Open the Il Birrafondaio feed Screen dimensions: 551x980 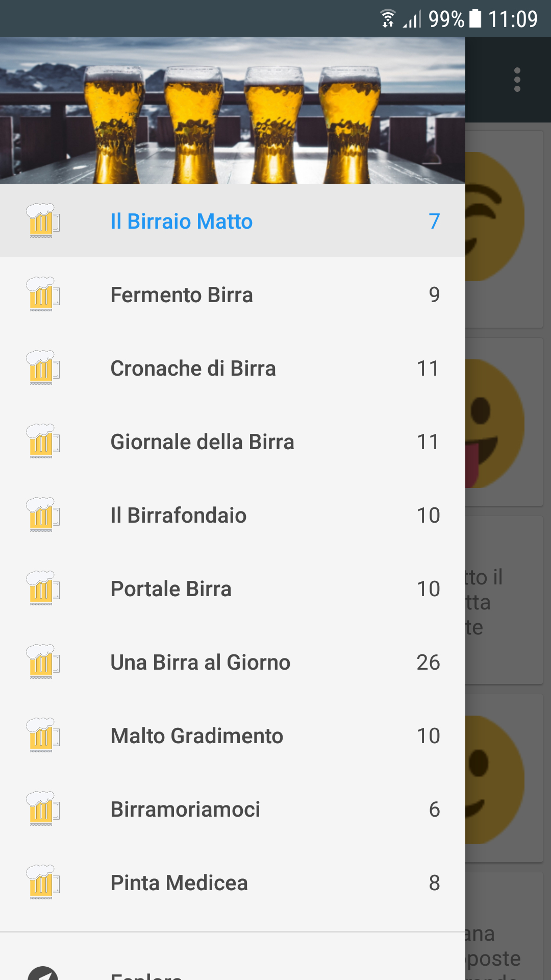point(233,515)
